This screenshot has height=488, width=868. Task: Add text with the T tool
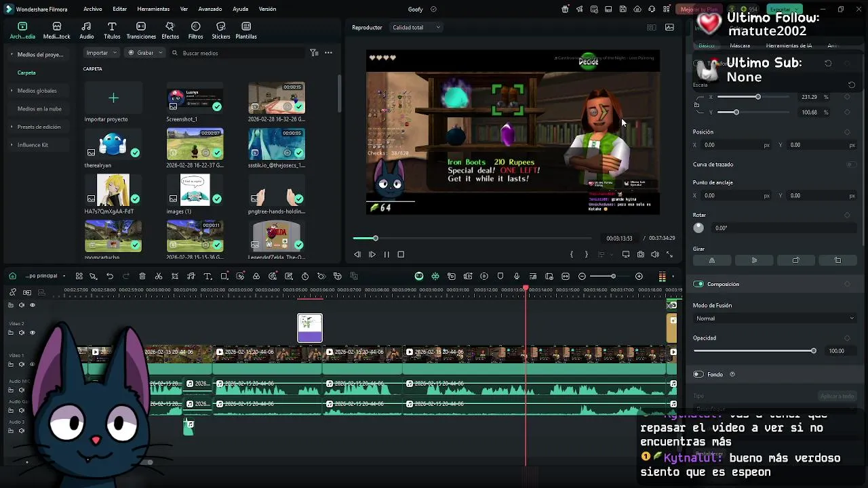208,277
